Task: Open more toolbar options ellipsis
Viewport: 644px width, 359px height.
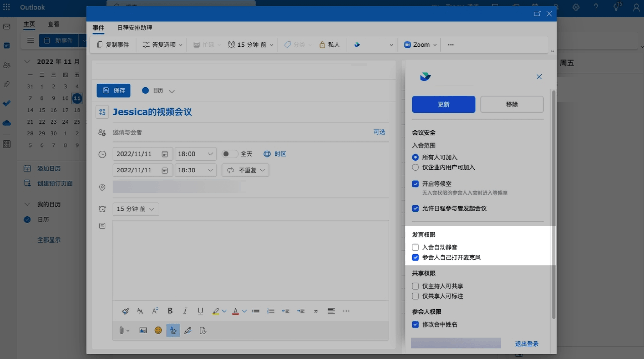Action: (x=451, y=45)
